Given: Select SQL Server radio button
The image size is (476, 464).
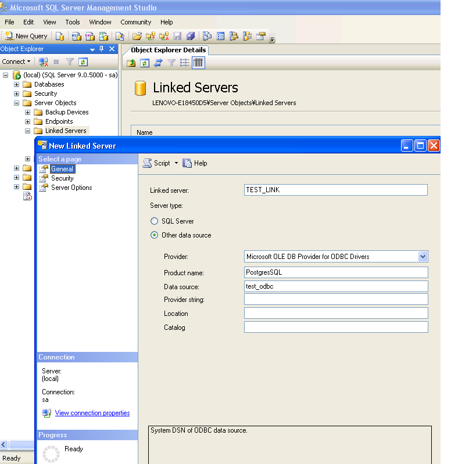Looking at the screenshot, I should (154, 221).
